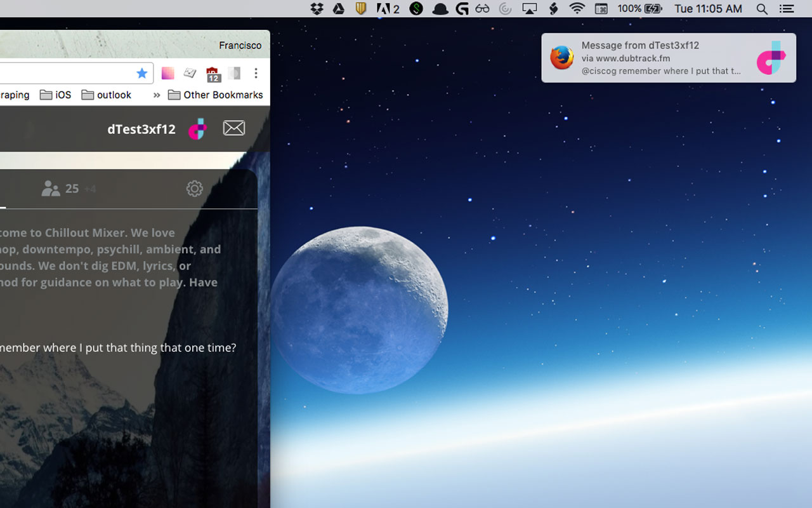Screen dimensions: 812x508
Task: Open the envelope messages icon
Action: (233, 128)
